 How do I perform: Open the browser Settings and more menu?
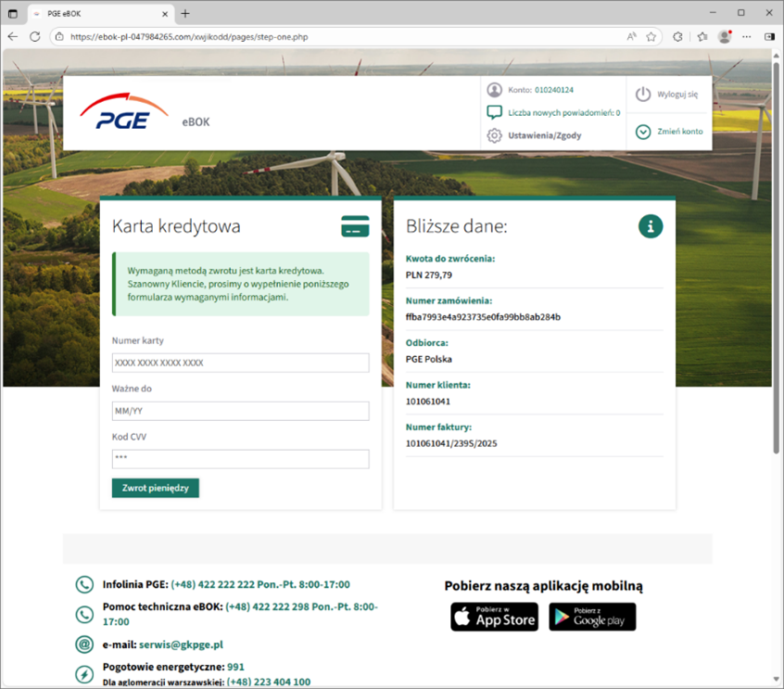(747, 36)
